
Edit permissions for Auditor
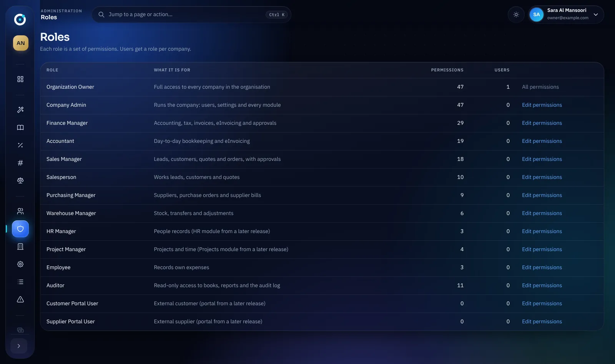coord(542,285)
